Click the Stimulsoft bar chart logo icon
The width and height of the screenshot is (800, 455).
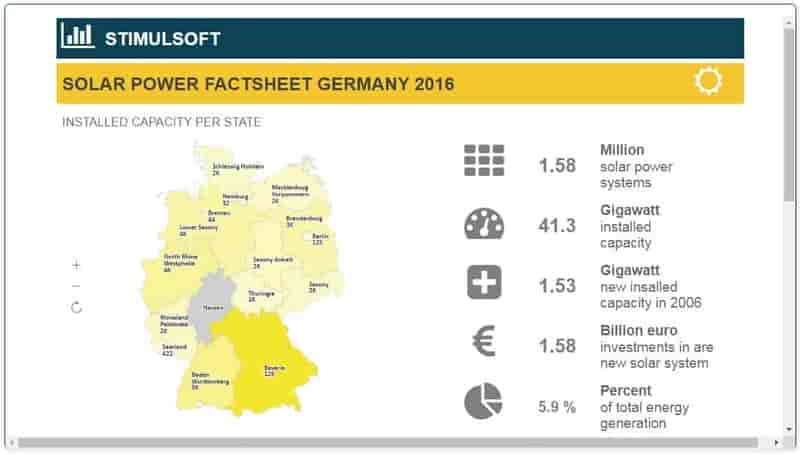coord(78,36)
